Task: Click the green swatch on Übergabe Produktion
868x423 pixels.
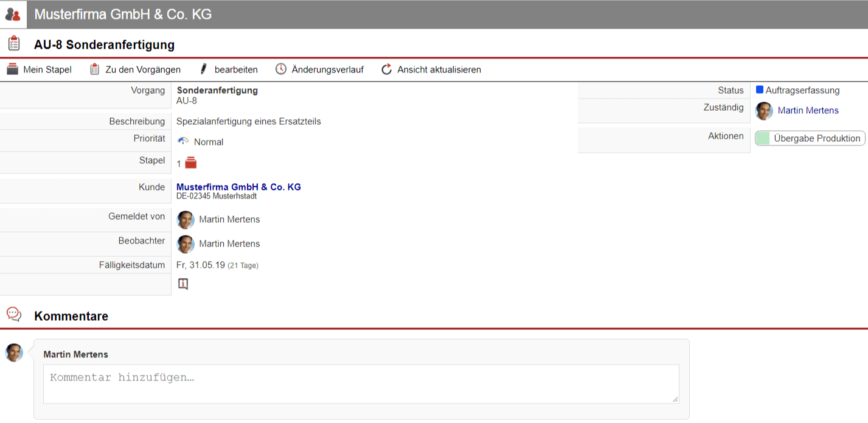Action: [x=763, y=138]
